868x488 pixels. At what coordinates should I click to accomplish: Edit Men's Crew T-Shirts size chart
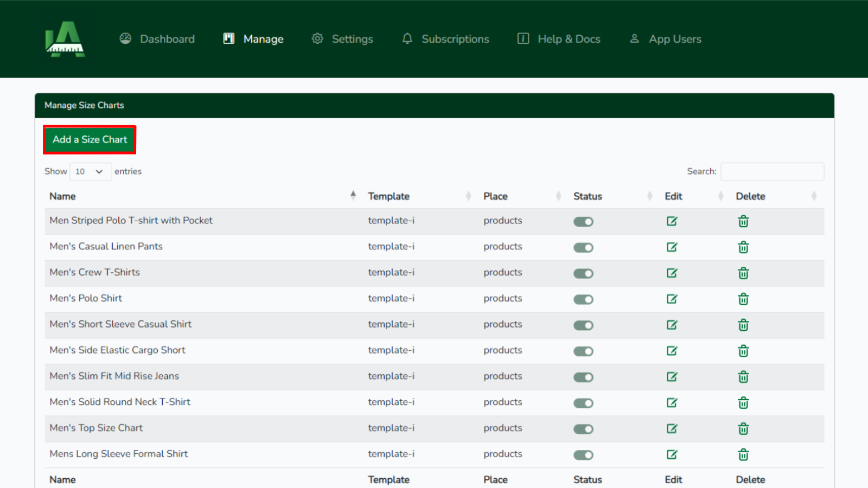(x=672, y=273)
